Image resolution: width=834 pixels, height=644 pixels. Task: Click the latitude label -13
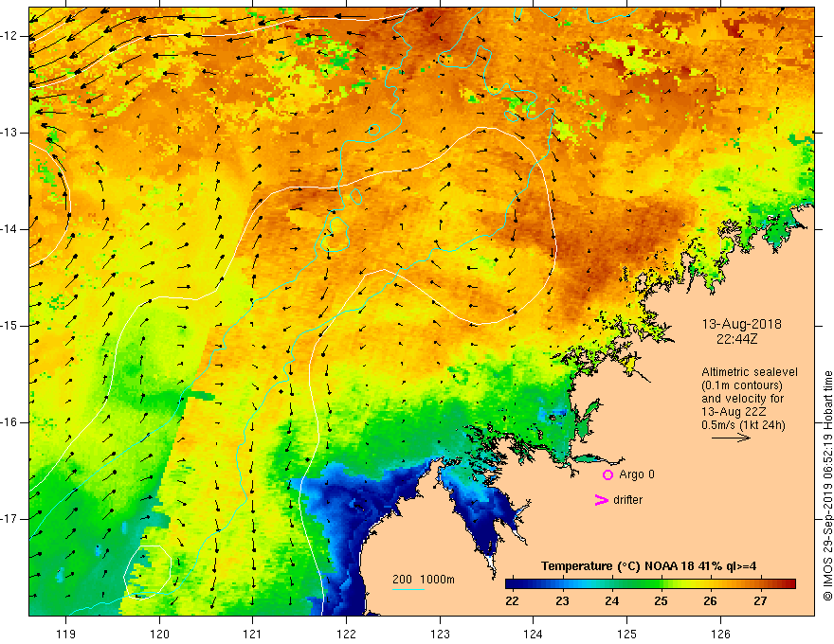click(9, 133)
